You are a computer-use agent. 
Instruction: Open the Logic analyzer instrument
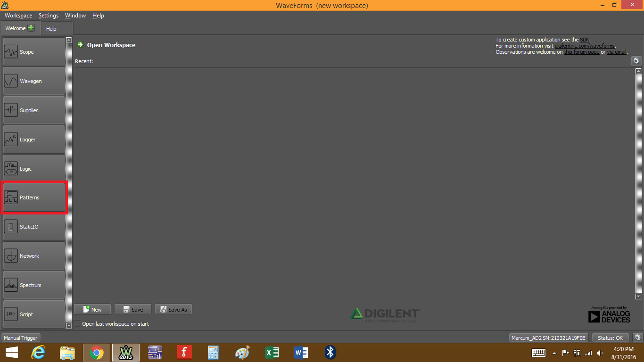[34, 169]
